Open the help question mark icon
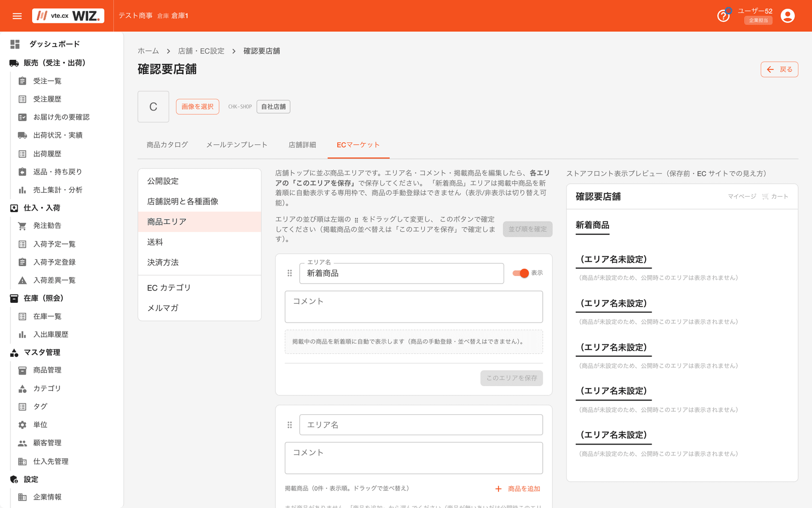The image size is (812, 508). coord(723,16)
